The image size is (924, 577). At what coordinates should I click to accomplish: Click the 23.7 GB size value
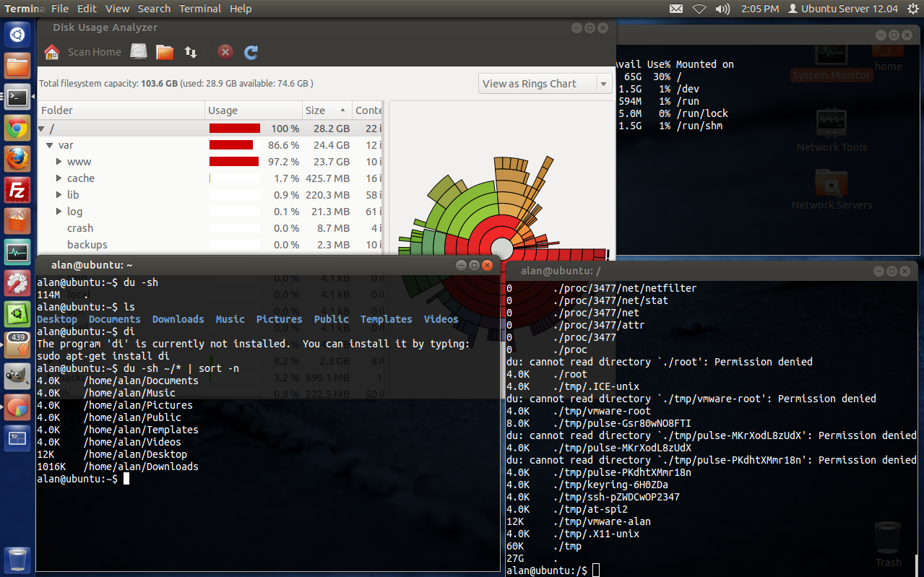tap(332, 162)
